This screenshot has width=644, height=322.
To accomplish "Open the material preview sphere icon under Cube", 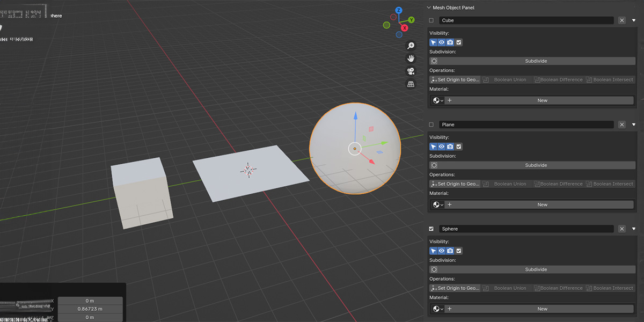I will pyautogui.click(x=435, y=100).
